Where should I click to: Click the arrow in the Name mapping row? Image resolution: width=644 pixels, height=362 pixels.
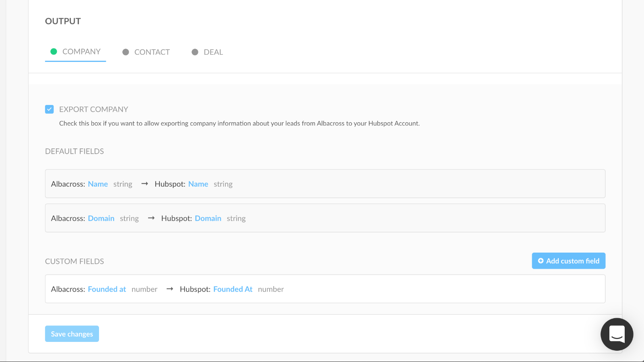tap(145, 184)
